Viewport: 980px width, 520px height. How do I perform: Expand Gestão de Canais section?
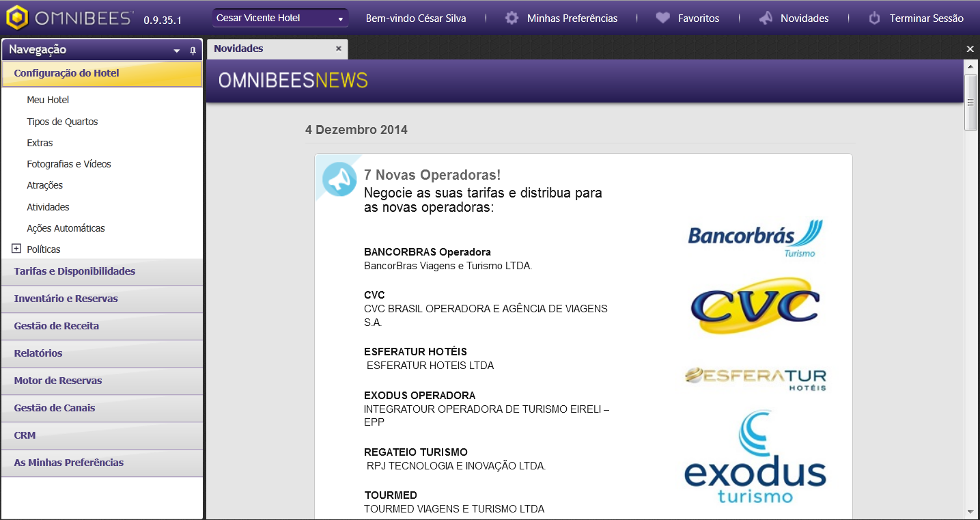(x=102, y=408)
